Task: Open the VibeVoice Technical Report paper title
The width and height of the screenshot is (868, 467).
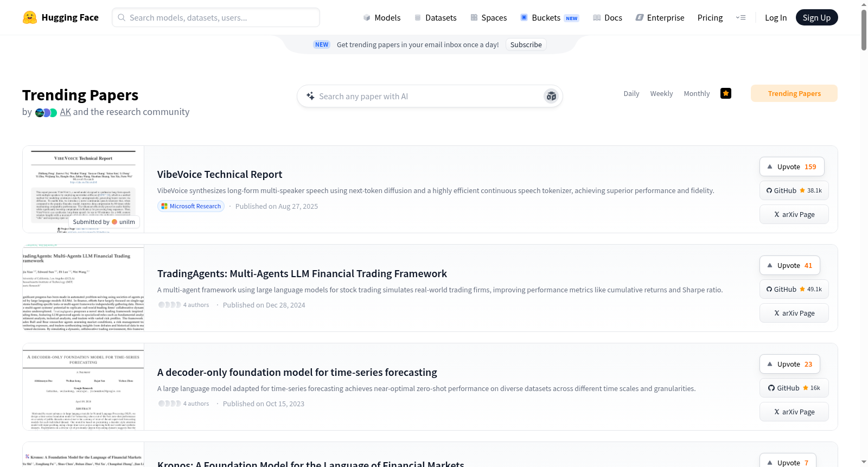Action: [220, 174]
